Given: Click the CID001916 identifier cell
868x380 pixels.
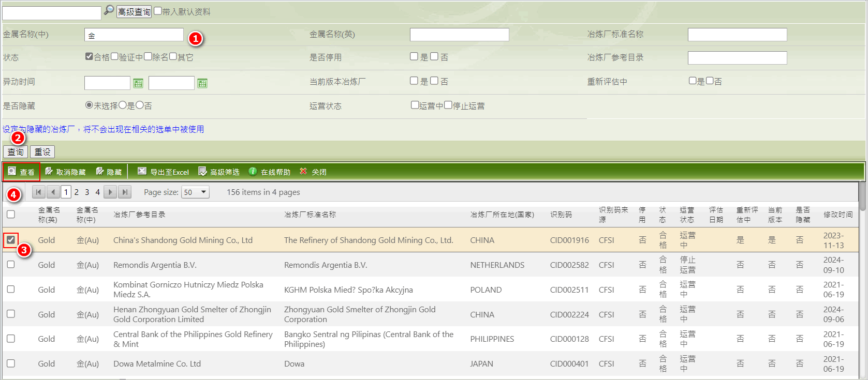Looking at the screenshot, I should pyautogui.click(x=569, y=240).
